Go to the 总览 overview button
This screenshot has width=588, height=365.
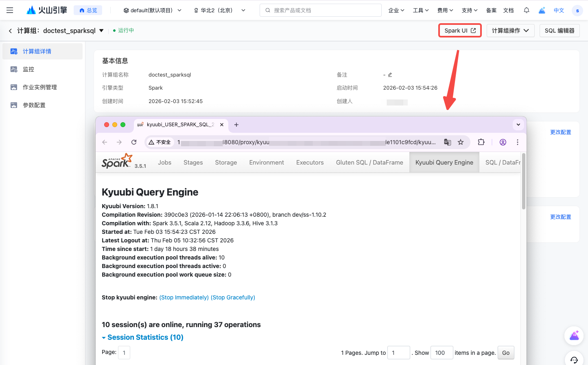click(88, 10)
